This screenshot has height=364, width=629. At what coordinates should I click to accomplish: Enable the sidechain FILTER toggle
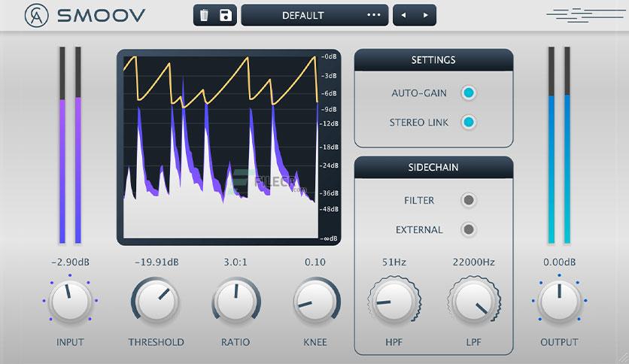point(468,199)
